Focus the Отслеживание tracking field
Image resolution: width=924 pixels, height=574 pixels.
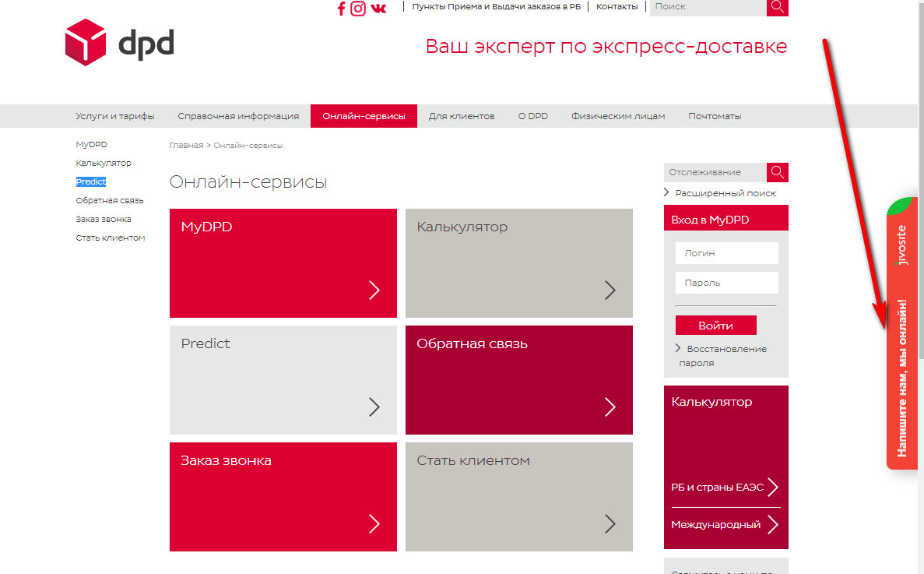715,172
